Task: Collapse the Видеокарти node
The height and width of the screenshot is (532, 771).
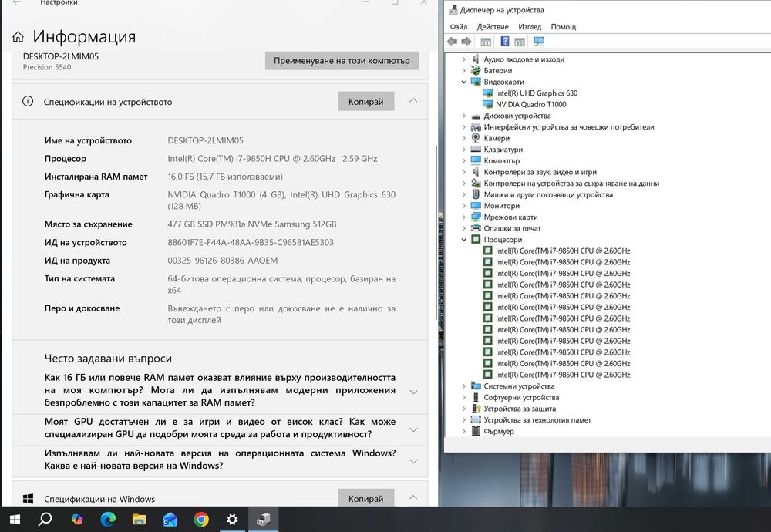Action: pyautogui.click(x=463, y=82)
